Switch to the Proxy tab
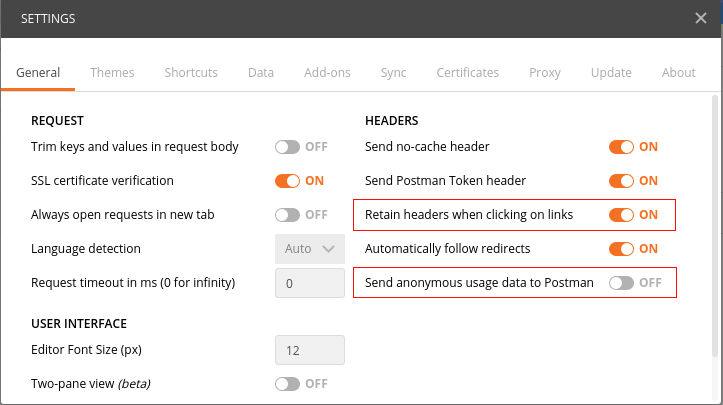 545,73
